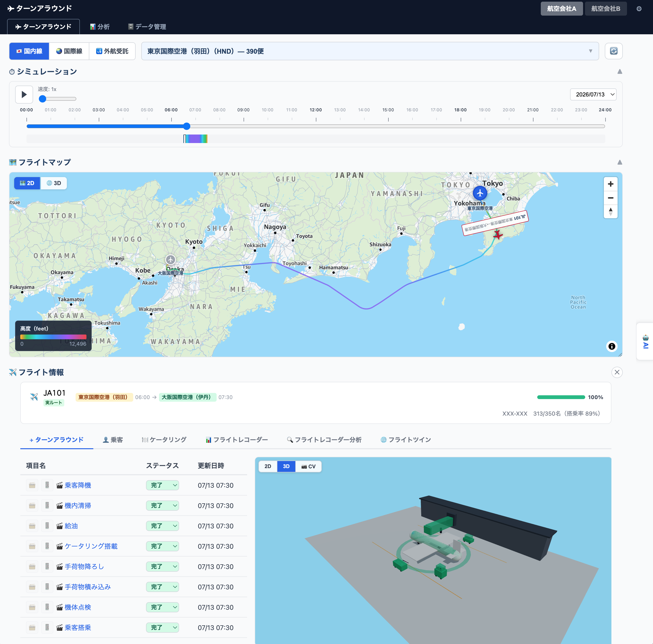The width and height of the screenshot is (653, 644).
Task: Click the radio icon in the 乗客降機 row
Action: tap(32, 485)
